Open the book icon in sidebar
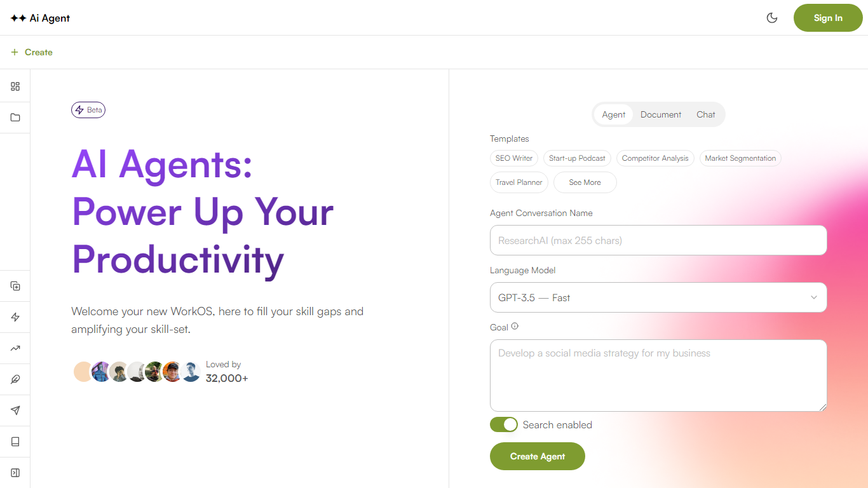The height and width of the screenshot is (488, 868). coord(15,442)
